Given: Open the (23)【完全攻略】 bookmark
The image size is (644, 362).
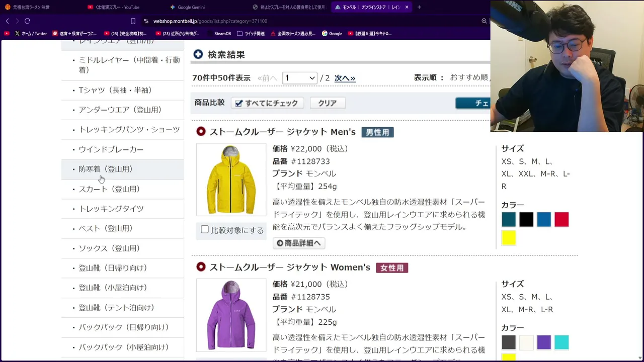Looking at the screenshot, I should pos(125,34).
